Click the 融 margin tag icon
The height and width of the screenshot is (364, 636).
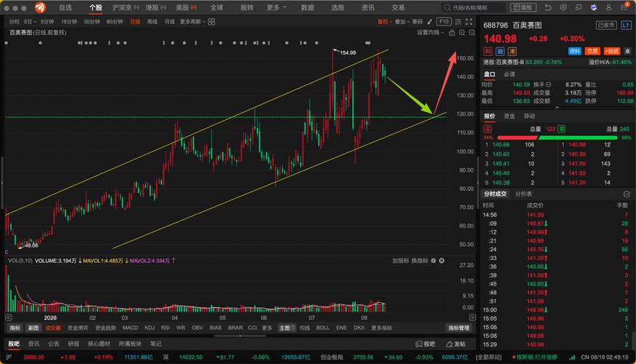[500, 52]
